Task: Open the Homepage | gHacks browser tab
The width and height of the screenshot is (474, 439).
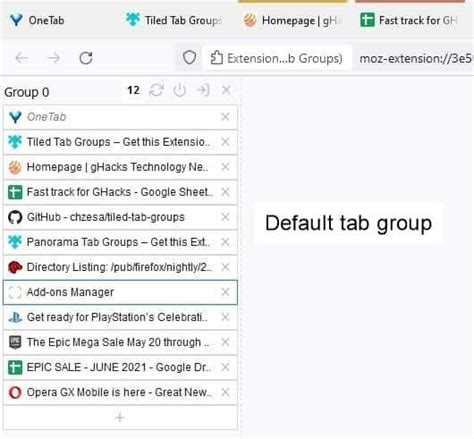Action: click(x=293, y=21)
